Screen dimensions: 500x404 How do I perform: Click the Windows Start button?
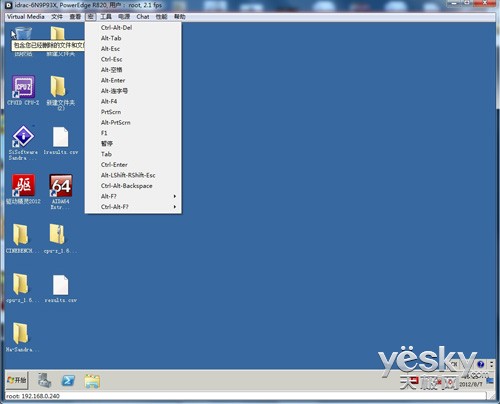coord(17,380)
